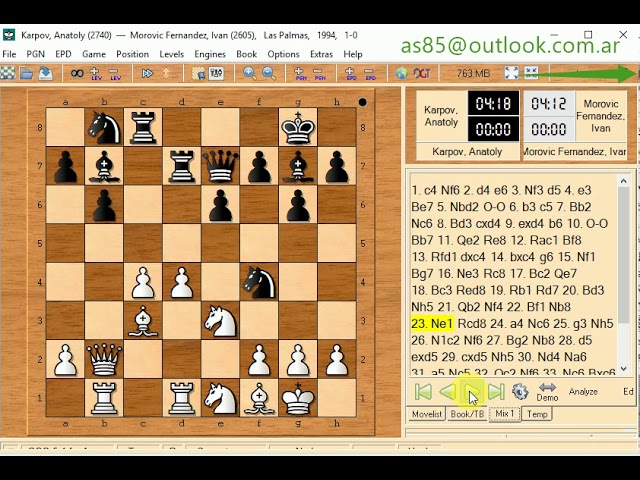Open the Levels menu

[171, 54]
